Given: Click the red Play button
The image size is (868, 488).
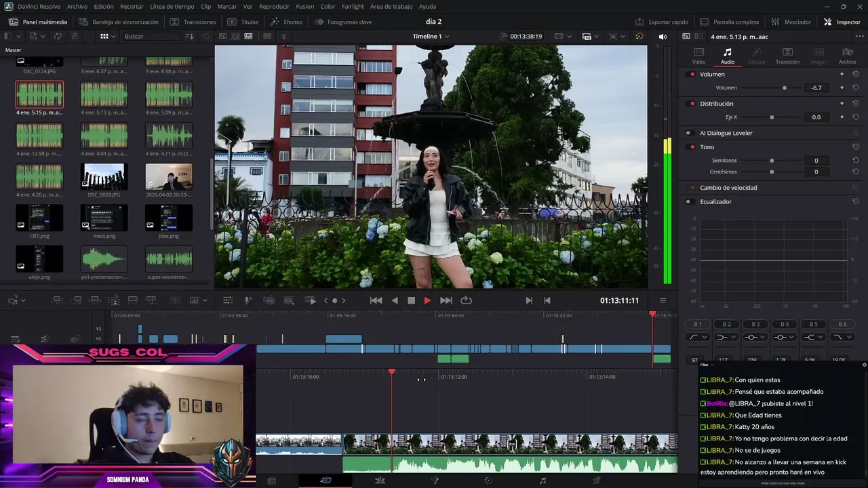Looking at the screenshot, I should click(427, 300).
